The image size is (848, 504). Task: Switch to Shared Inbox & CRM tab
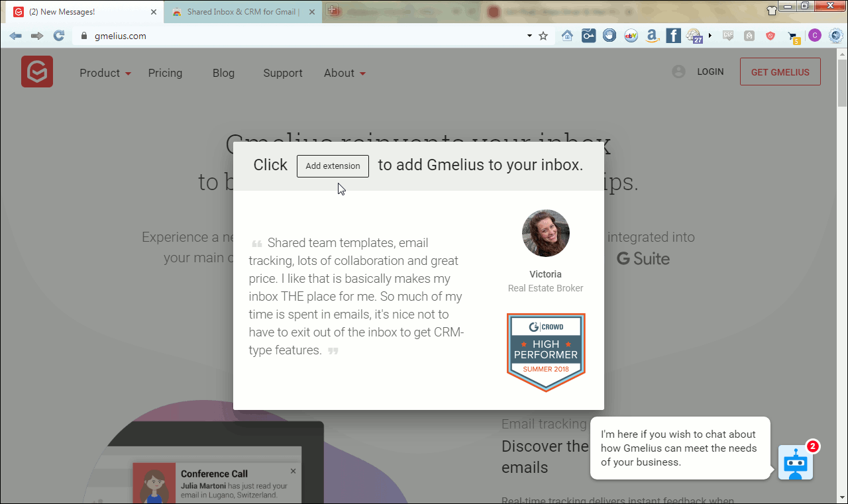(x=242, y=12)
